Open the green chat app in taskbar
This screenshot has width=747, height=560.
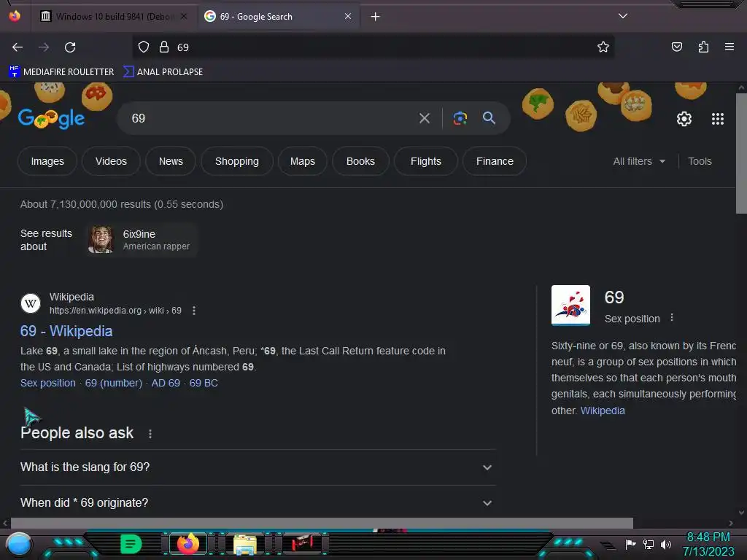coord(131,544)
